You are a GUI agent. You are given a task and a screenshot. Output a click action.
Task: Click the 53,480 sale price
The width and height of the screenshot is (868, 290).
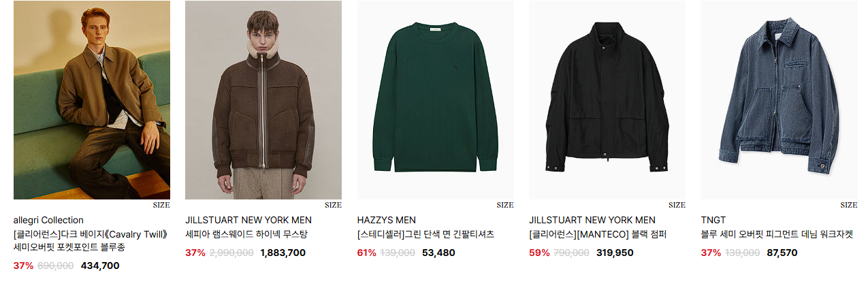coord(438,253)
